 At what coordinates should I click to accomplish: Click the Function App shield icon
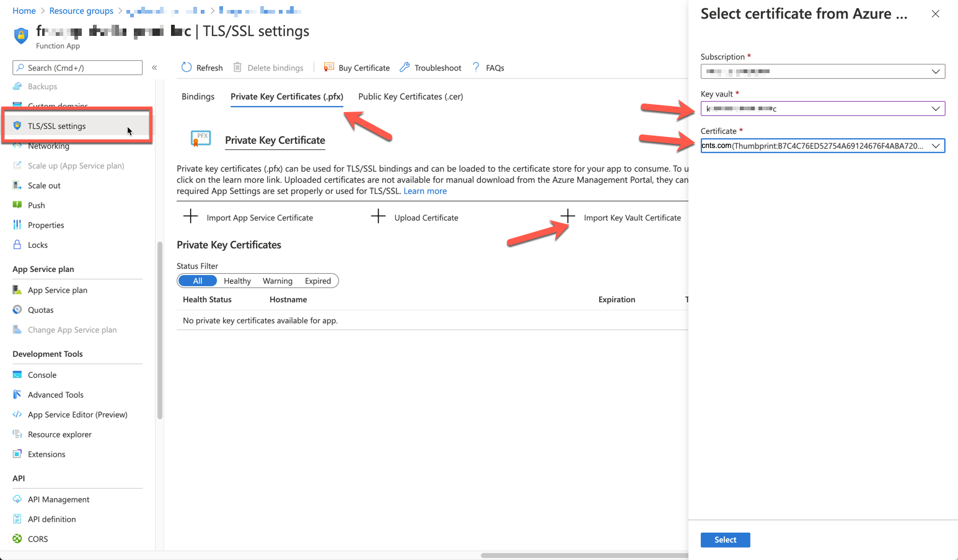click(21, 35)
